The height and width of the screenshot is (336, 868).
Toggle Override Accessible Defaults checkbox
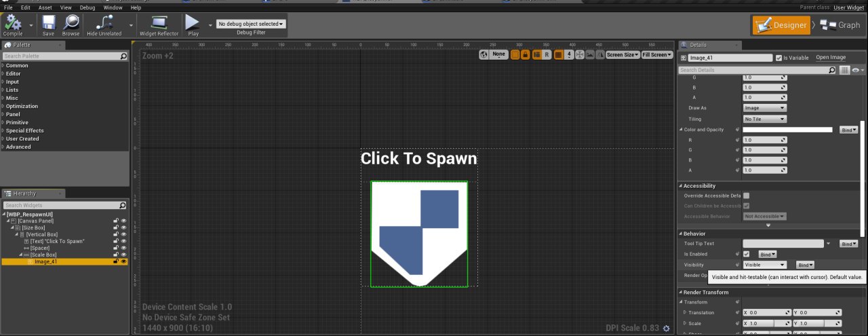tap(747, 195)
